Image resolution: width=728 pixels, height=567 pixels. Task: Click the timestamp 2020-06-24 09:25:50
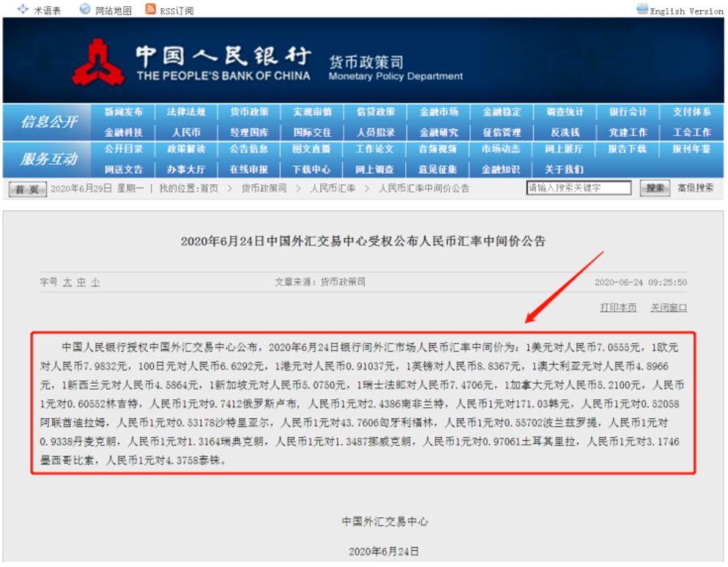click(x=641, y=282)
